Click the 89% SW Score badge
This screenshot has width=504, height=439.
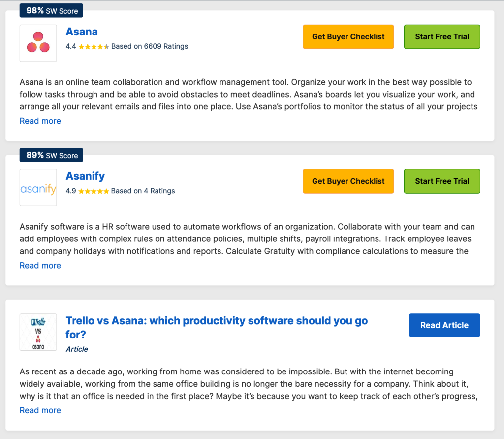51,155
